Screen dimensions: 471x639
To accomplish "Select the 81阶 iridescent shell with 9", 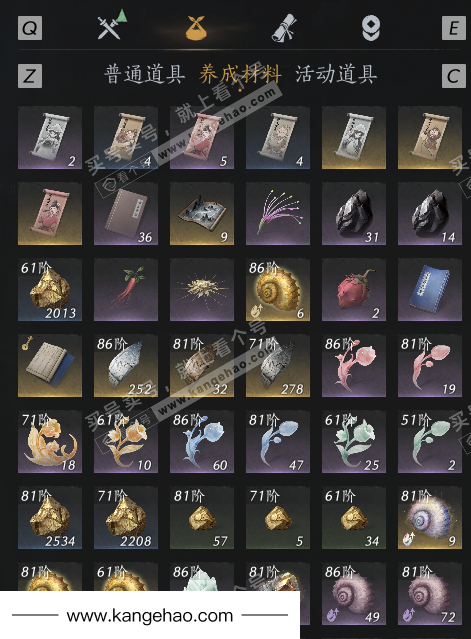I will (430, 518).
